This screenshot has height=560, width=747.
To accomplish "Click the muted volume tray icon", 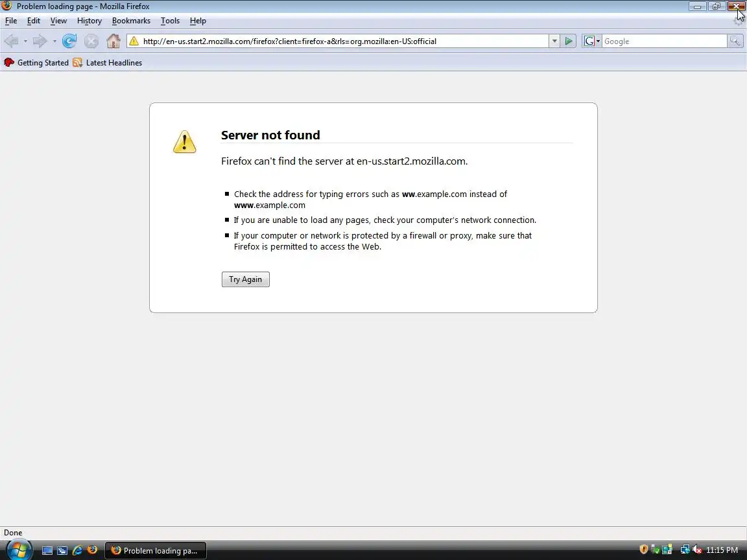I will coord(697,550).
